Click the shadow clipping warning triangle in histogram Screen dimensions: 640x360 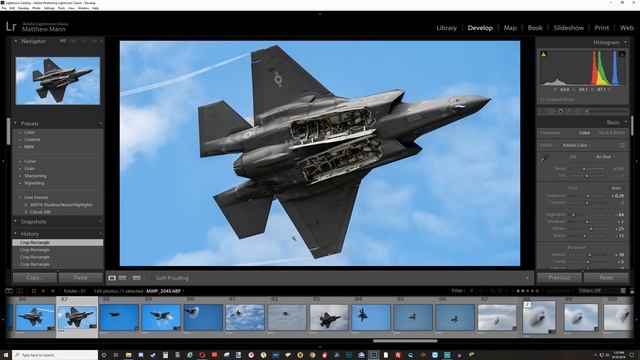pyautogui.click(x=544, y=54)
